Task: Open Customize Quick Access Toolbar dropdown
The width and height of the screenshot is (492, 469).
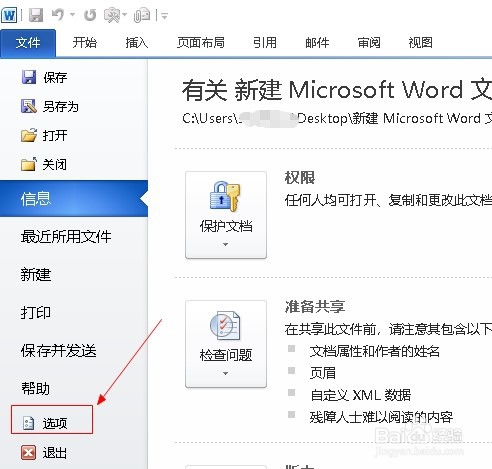Action: click(x=164, y=15)
